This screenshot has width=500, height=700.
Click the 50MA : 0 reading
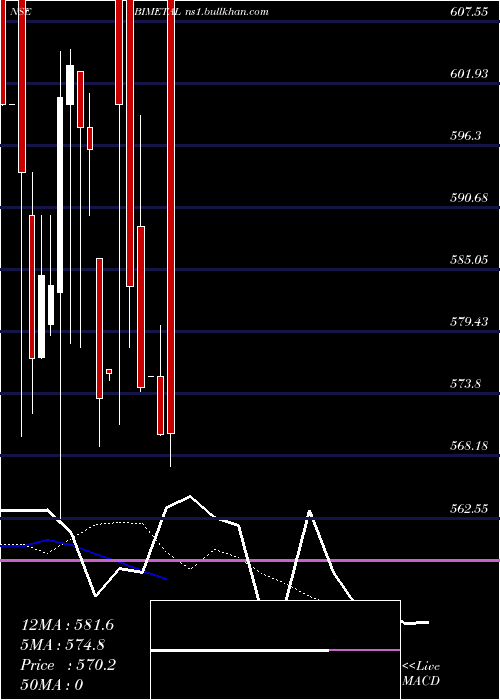point(52,685)
